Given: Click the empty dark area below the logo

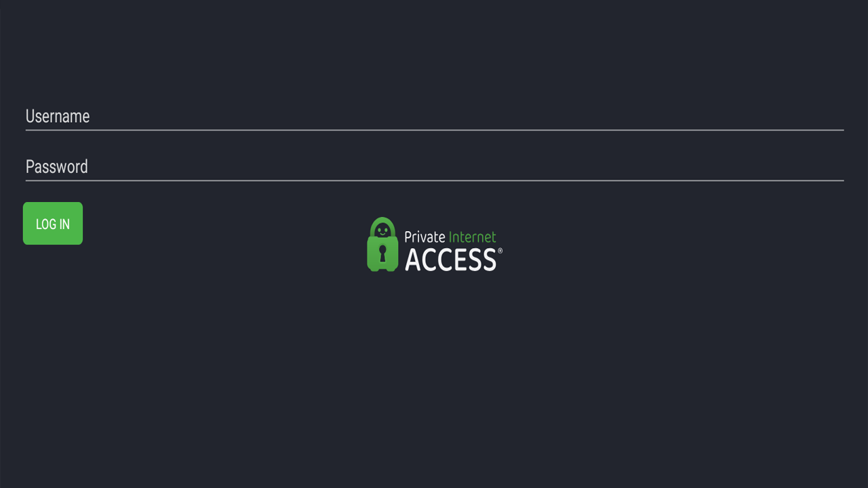Looking at the screenshot, I should point(434,380).
